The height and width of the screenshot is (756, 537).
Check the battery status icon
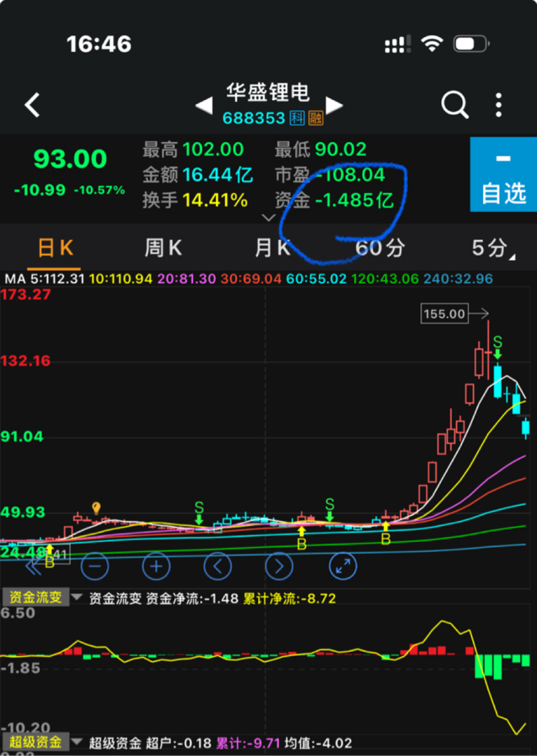[x=471, y=44]
